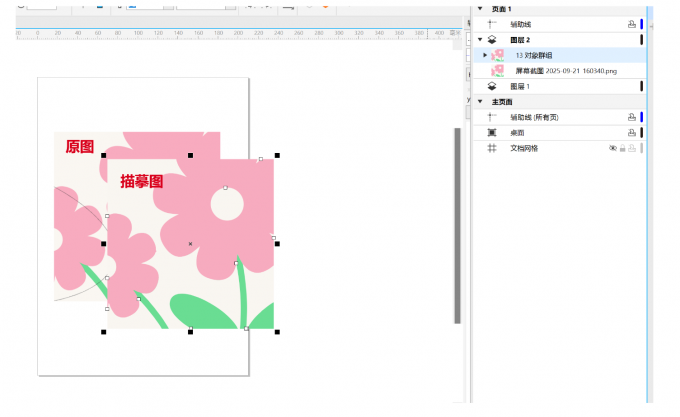Click the 桌面 desktop layer icon
Viewport: 680px width, 417px height.
pyautogui.click(x=491, y=132)
